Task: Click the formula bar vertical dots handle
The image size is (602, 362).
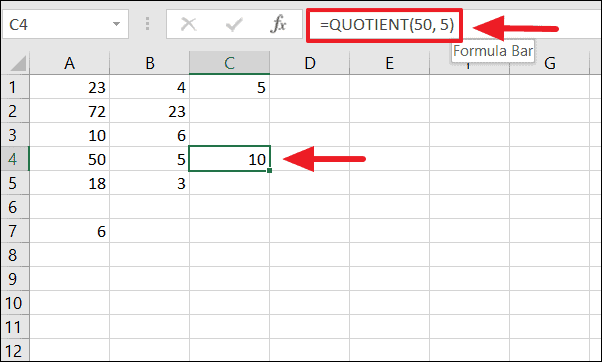Action: 147,24
